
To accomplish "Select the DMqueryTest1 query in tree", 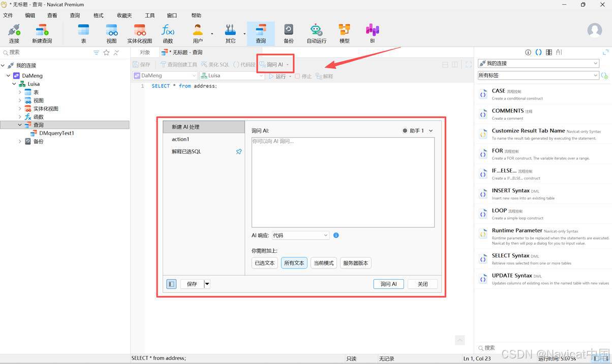I will point(56,133).
